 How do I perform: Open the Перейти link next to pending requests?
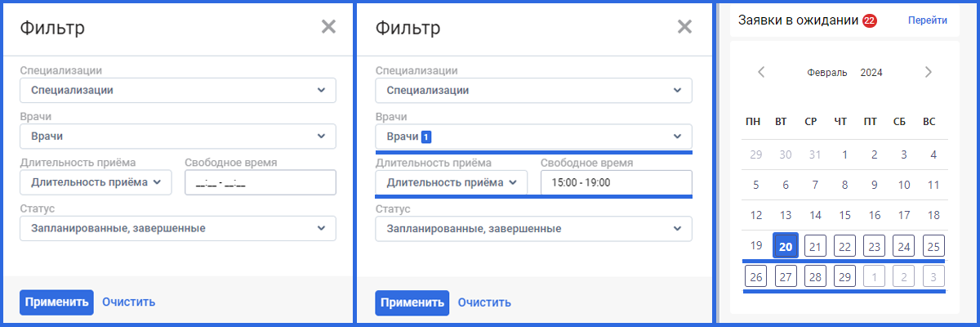pyautogui.click(x=927, y=20)
